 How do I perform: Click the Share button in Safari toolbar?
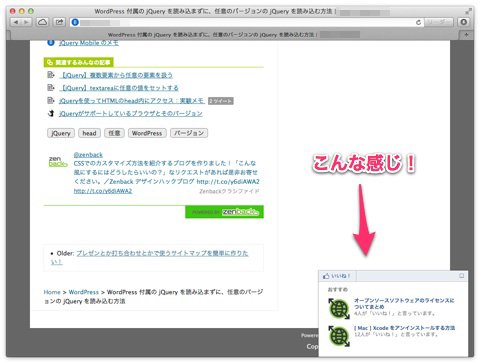click(x=59, y=22)
